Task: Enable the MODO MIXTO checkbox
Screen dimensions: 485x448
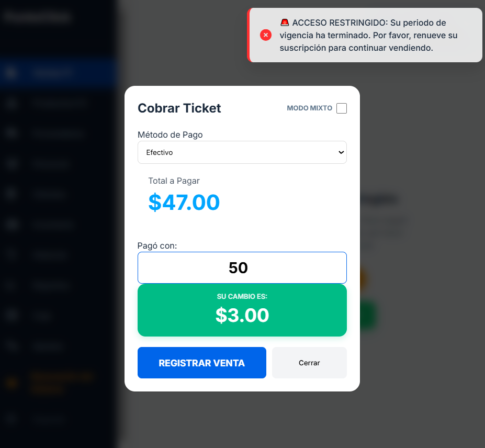Action: pyautogui.click(x=342, y=108)
